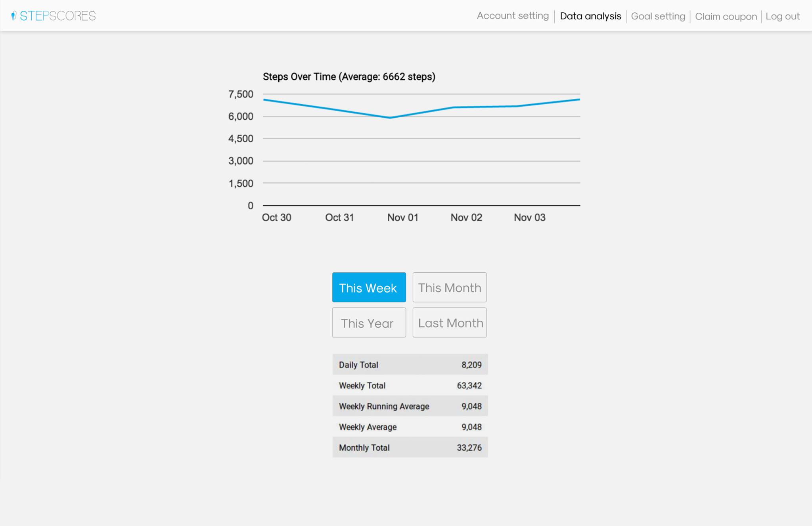View Last Month statistics

(x=449, y=323)
